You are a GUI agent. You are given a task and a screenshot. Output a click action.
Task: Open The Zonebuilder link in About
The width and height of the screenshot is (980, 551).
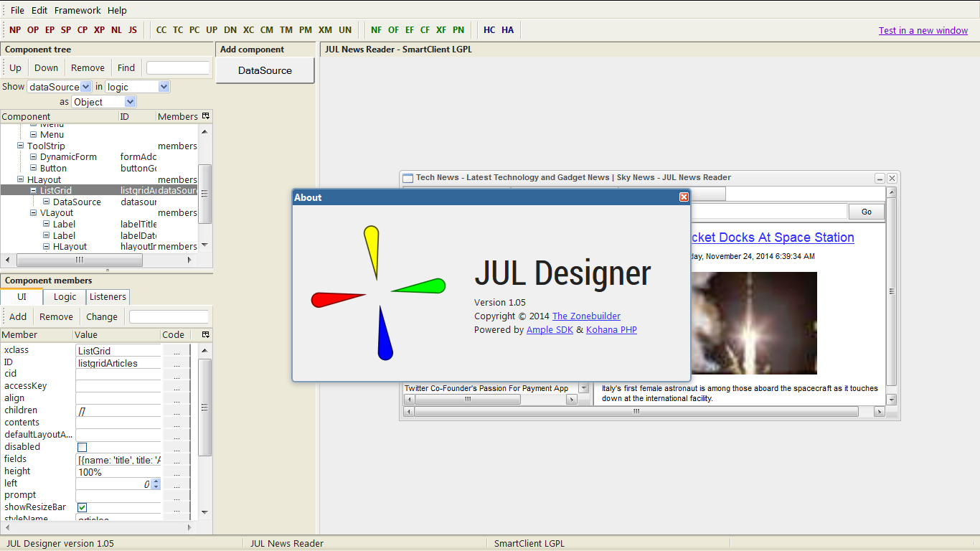tap(586, 316)
